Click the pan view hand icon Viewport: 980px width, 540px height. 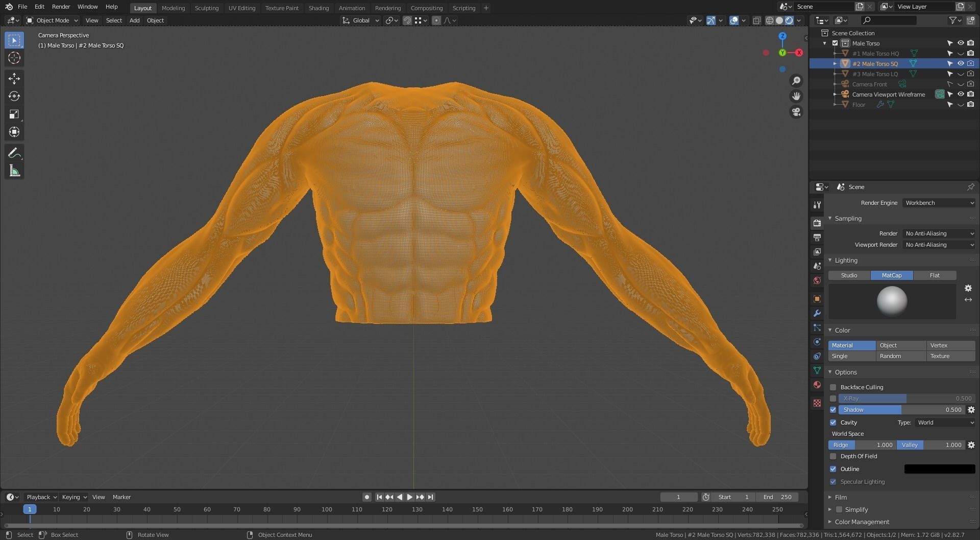[x=796, y=96]
